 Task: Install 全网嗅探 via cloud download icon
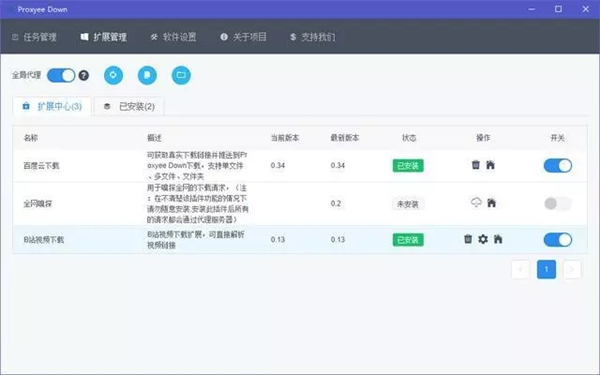476,202
